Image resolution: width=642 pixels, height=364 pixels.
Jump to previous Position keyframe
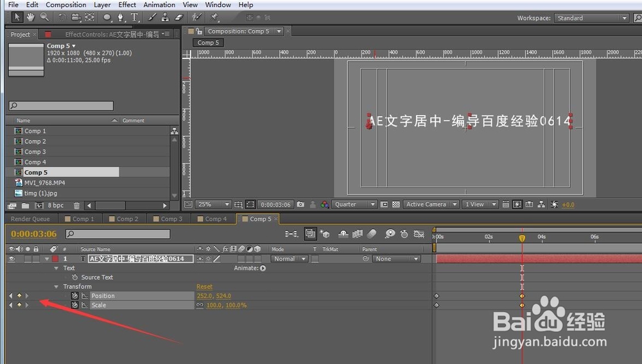11,295
